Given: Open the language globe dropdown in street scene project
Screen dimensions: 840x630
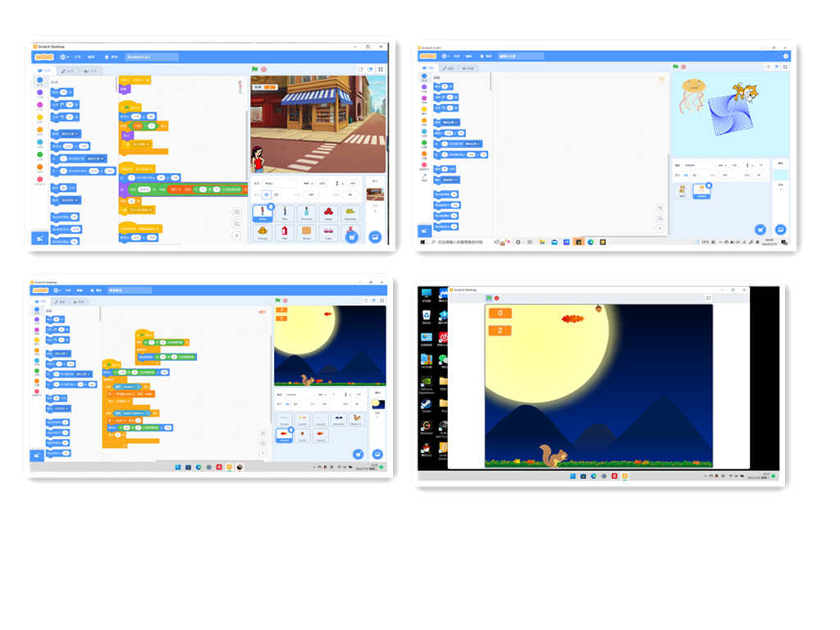Looking at the screenshot, I should (63, 57).
